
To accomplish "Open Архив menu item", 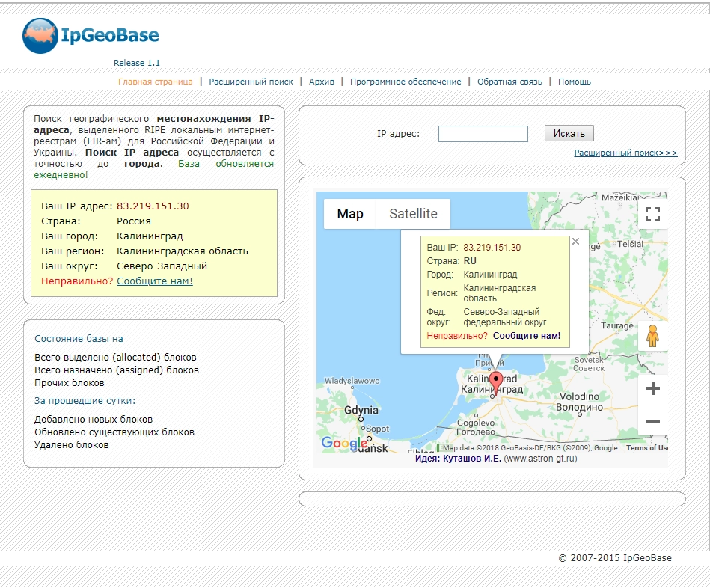I will [x=322, y=82].
